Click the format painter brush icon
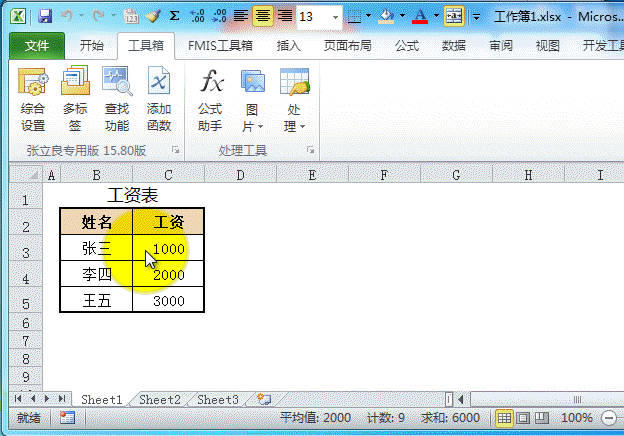Image resolution: width=624 pixels, height=436 pixels. tap(152, 17)
